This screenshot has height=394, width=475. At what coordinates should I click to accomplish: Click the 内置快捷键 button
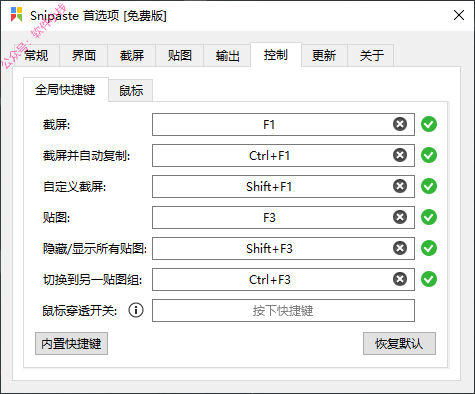tap(71, 344)
